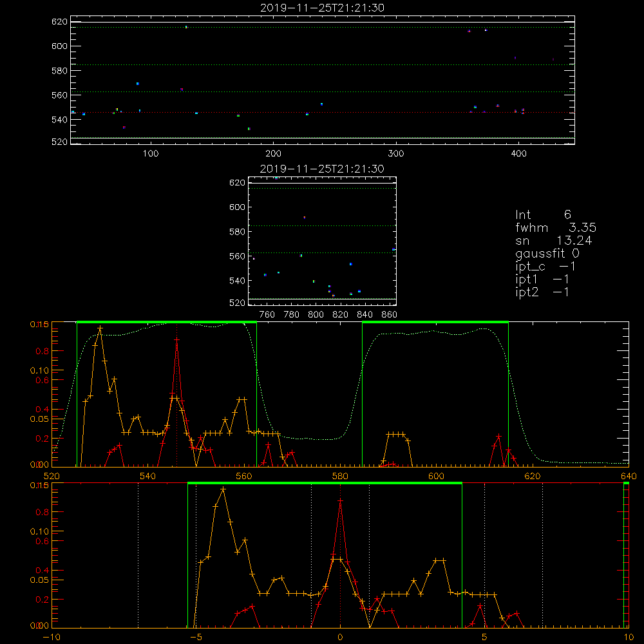Click x-axis label 540 on spectrum plot
Screen dimensions: 644x644
148,476
